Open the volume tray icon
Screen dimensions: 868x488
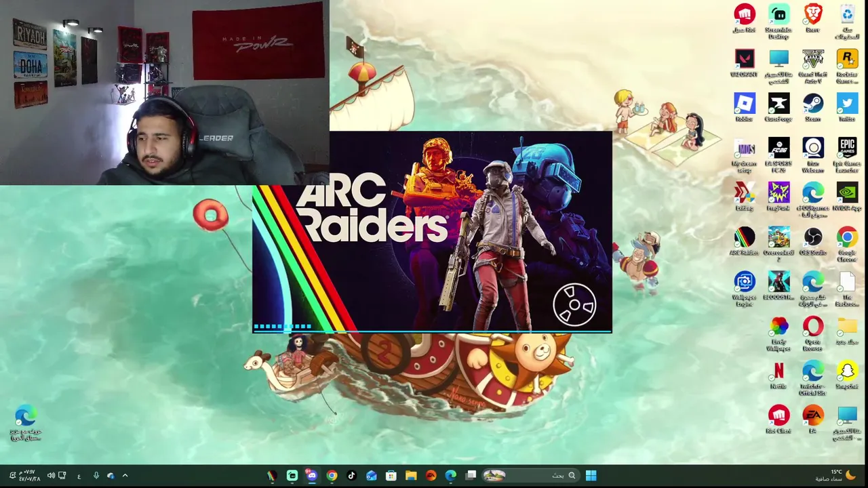[51, 476]
